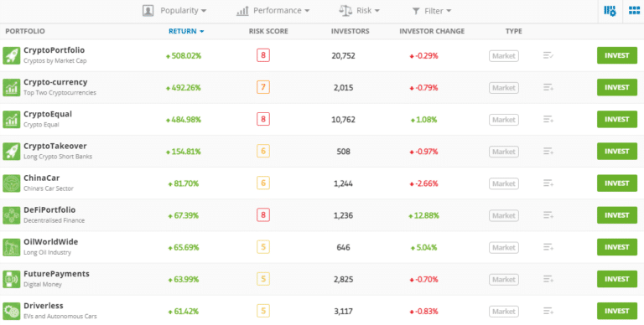The height and width of the screenshot is (325, 644).
Task: Click the Driverless gears icon
Action: click(x=12, y=312)
